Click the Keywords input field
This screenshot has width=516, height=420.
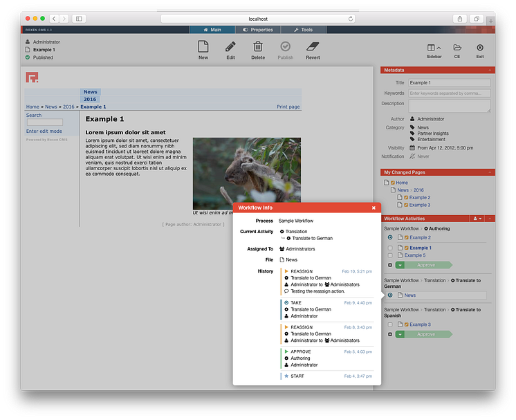point(450,93)
